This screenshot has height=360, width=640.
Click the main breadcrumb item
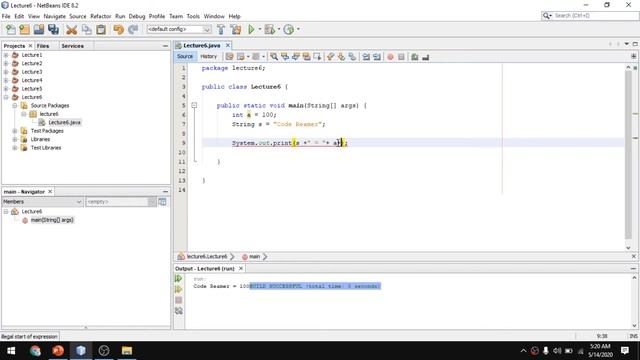click(251, 256)
